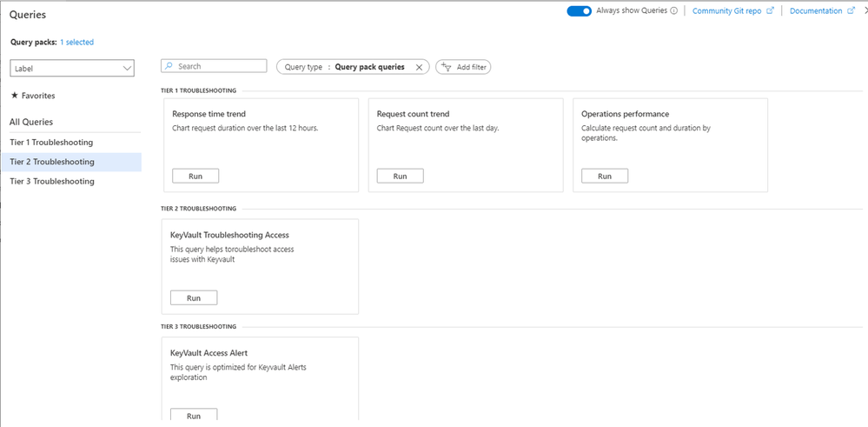Run the KeyVault Access Alert query
The image size is (868, 427).
(194, 416)
